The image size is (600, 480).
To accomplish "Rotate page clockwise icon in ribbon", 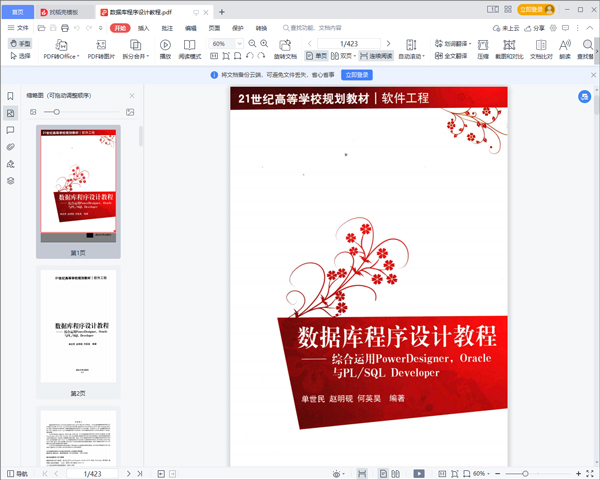I will [261, 56].
